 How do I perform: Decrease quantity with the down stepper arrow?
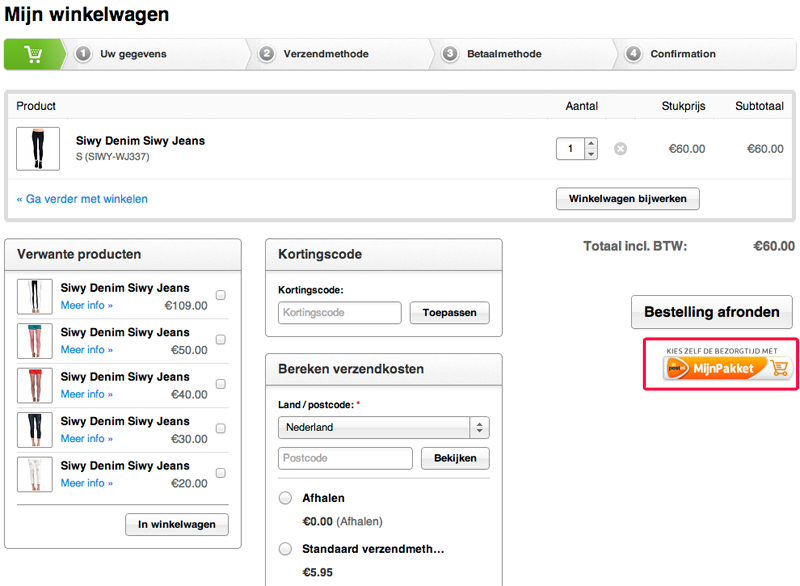591,154
